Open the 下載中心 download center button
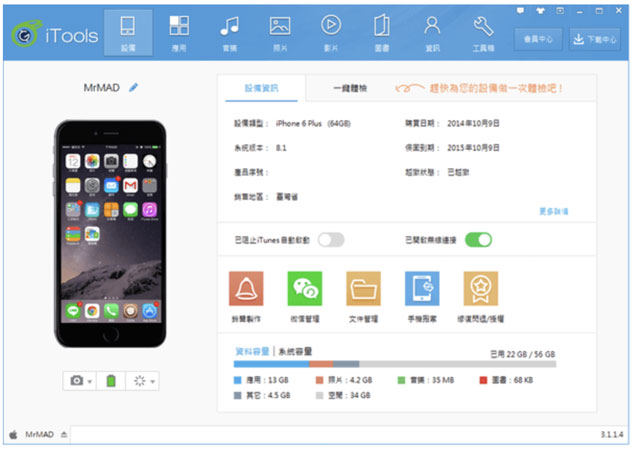This screenshot has height=450, width=635. click(595, 39)
